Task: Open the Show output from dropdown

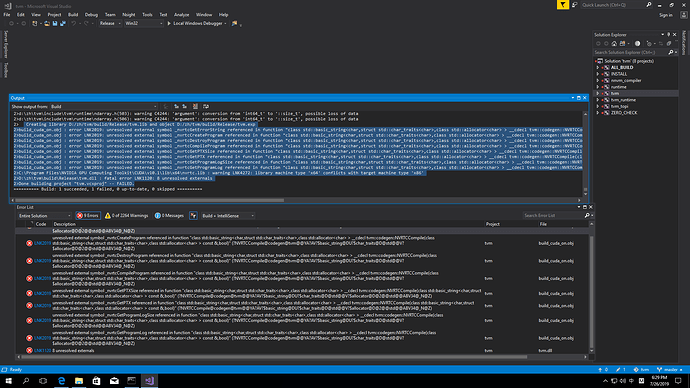Action: [x=103, y=106]
